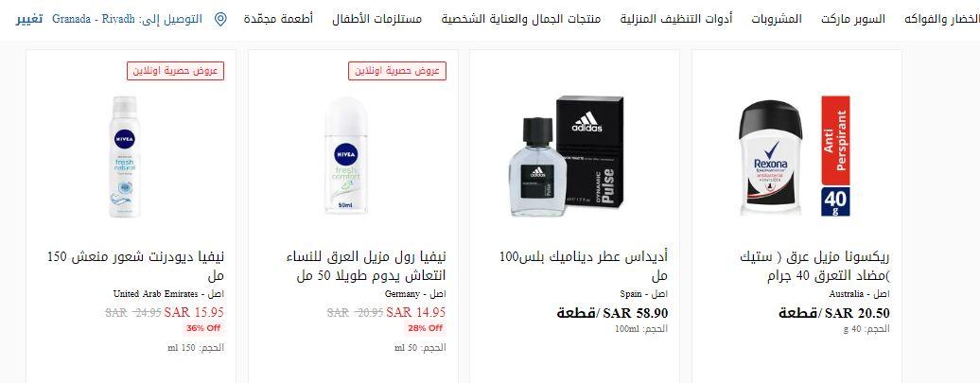Select منتجات الجمال والعناية الشخصية category
This screenshot has width=980, height=383.
pos(520,19)
